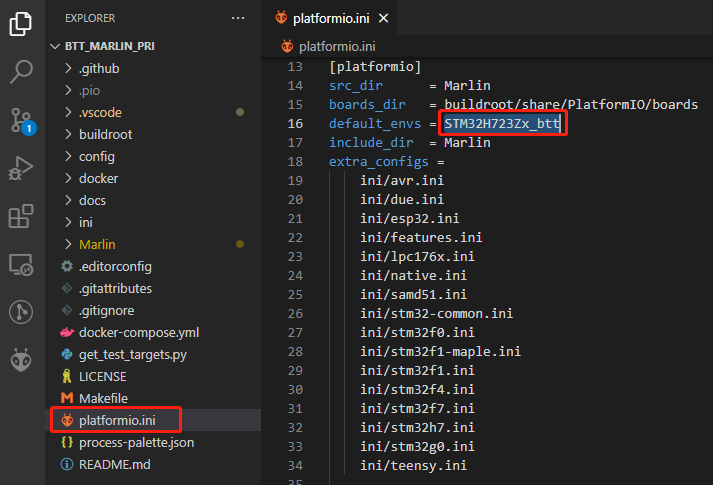Open Remote Explorer icon in activity bar

pyautogui.click(x=21, y=264)
